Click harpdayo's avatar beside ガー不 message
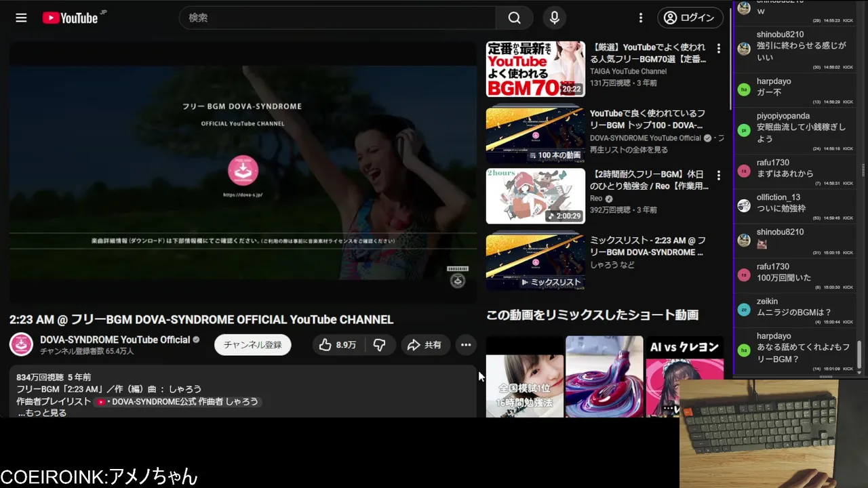Image resolution: width=868 pixels, height=488 pixels. [744, 89]
